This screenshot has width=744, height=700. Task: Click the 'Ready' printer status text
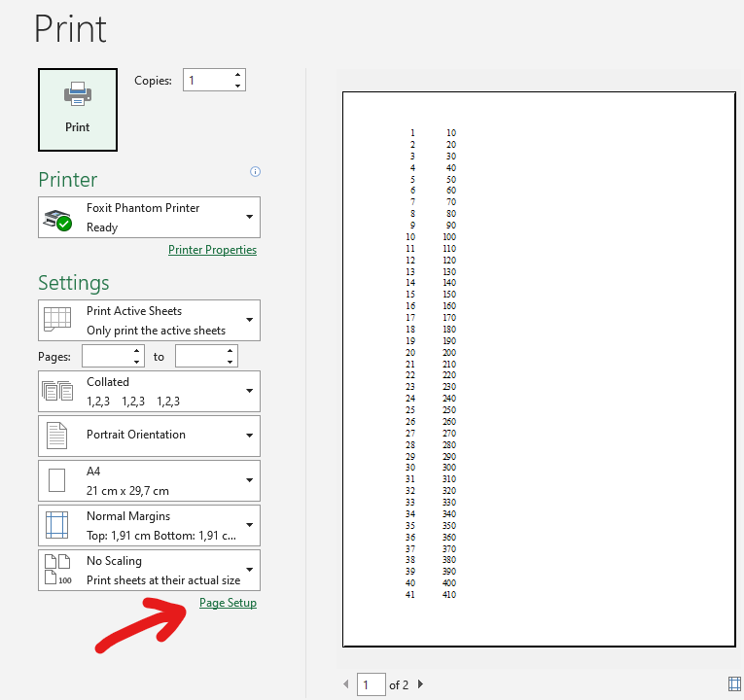tap(102, 227)
